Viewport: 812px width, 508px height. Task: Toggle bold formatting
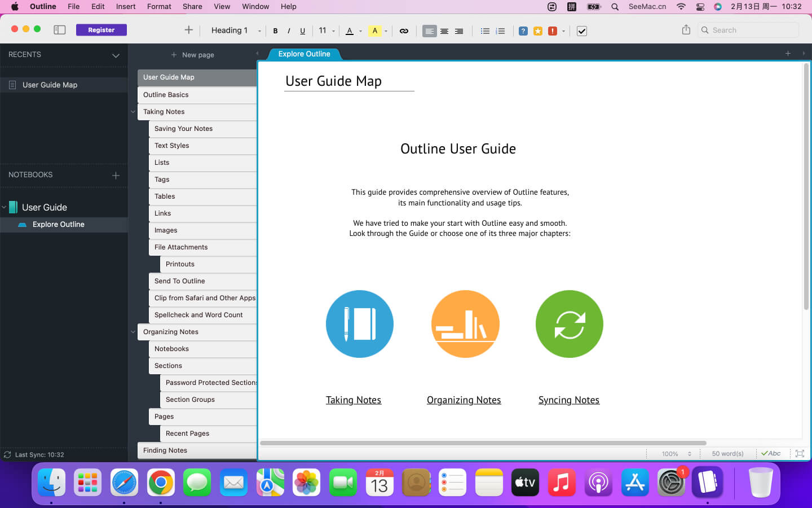point(275,31)
